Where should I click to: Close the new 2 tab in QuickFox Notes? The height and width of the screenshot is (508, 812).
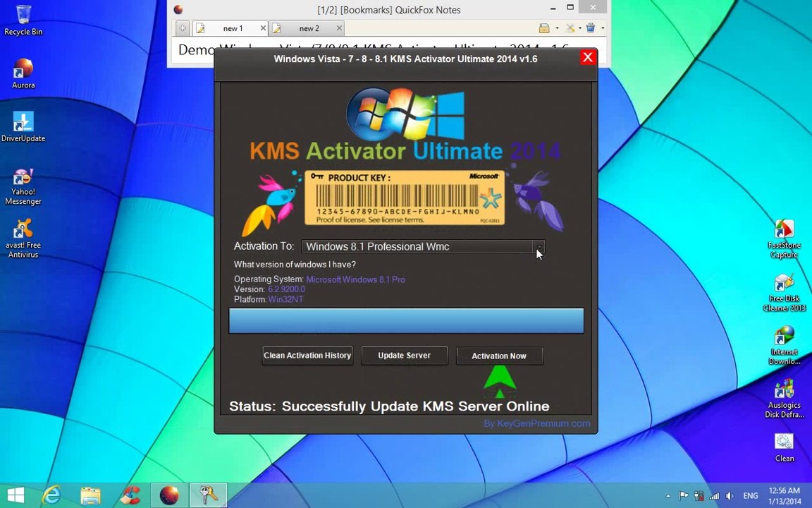pyautogui.click(x=339, y=28)
